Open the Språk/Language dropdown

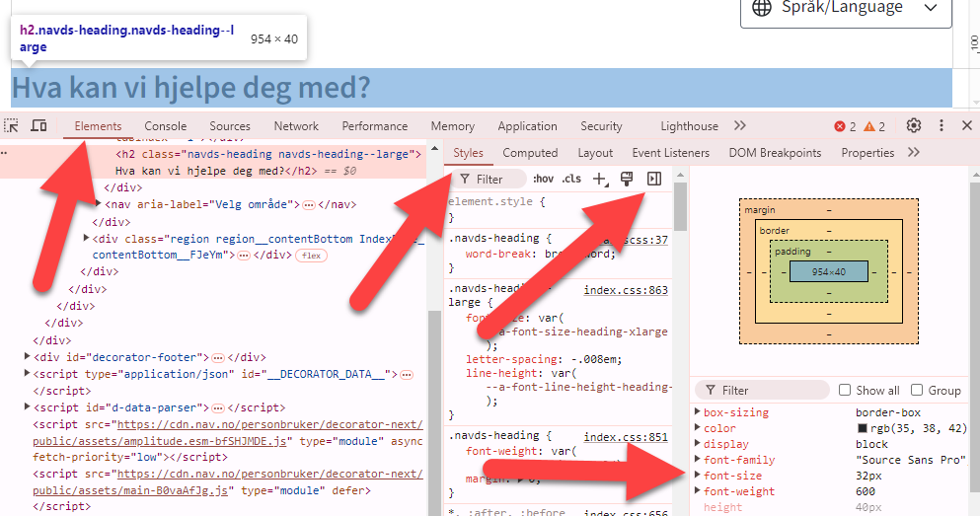846,9
